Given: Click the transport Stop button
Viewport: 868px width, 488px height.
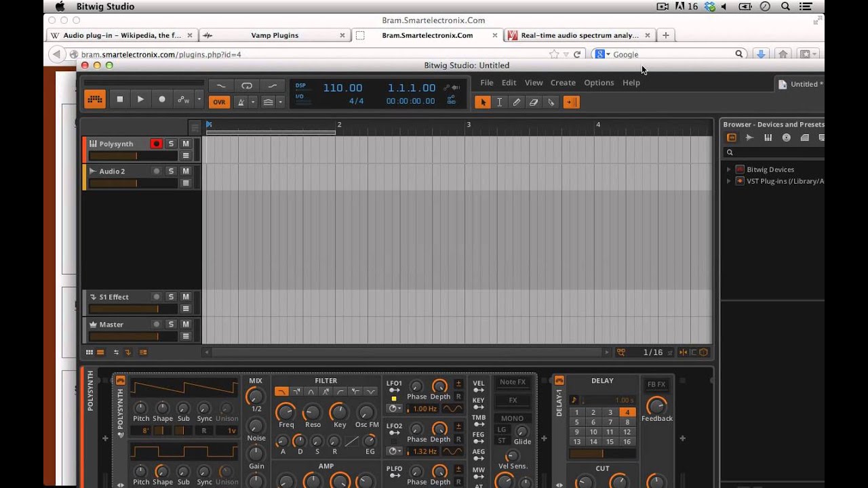Looking at the screenshot, I should tap(120, 100).
